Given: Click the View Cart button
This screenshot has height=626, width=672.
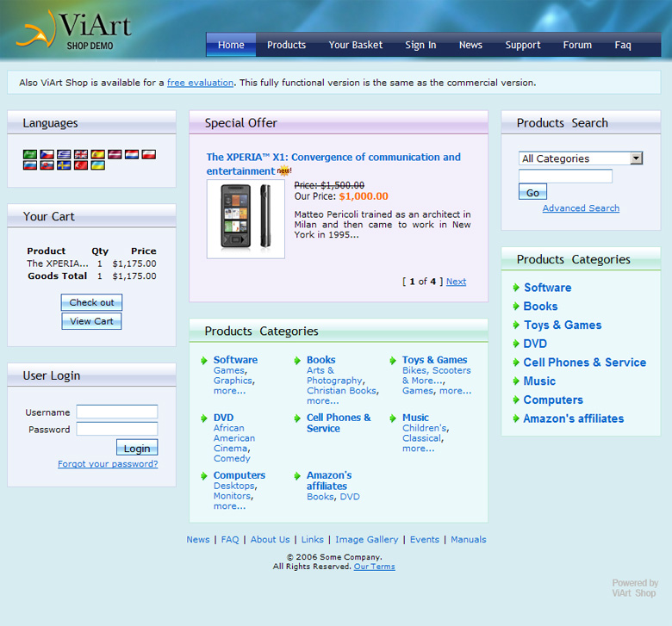Looking at the screenshot, I should [x=91, y=321].
